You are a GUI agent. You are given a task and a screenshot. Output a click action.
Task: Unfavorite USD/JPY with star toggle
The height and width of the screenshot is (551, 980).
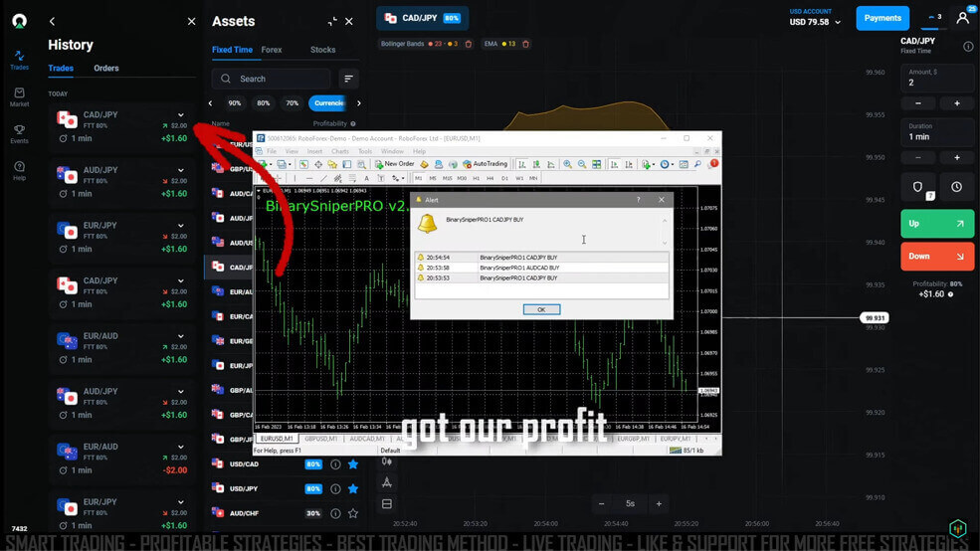[x=353, y=488]
